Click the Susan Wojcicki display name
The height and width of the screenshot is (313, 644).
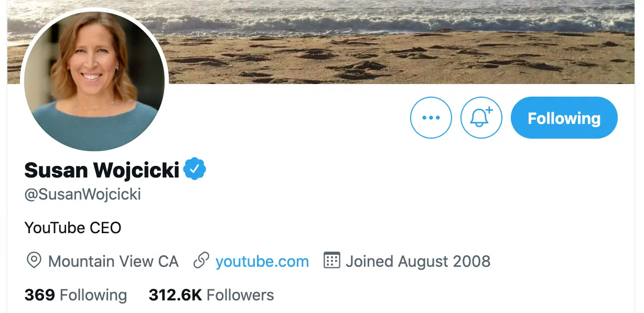click(102, 170)
